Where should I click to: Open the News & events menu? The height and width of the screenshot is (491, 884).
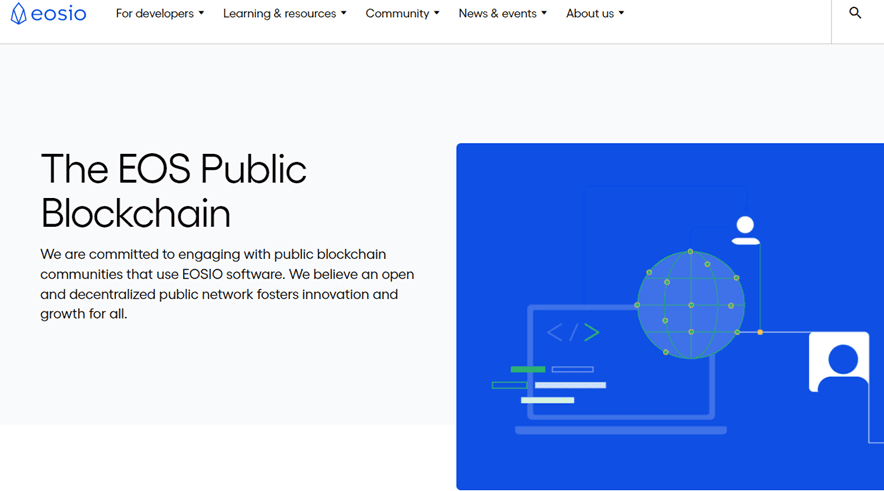tap(503, 14)
